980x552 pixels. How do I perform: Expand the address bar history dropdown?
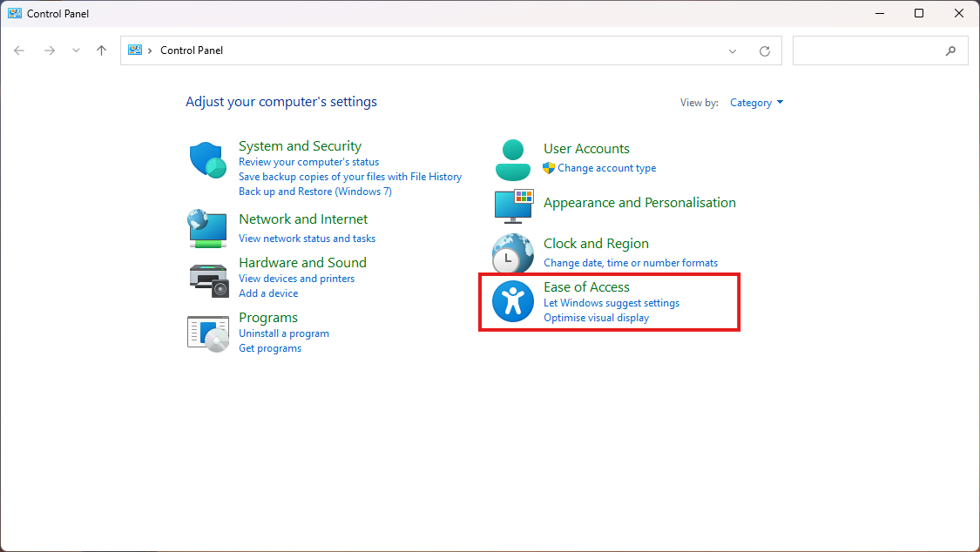coord(733,50)
